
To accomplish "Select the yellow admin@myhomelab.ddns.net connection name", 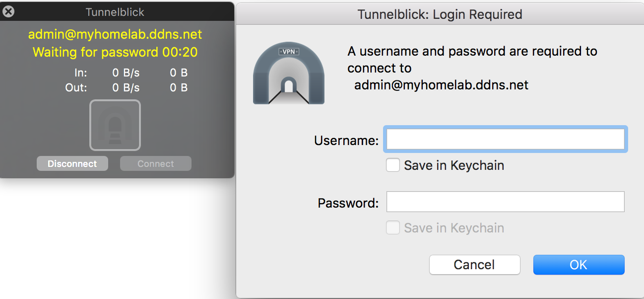I will (x=115, y=34).
